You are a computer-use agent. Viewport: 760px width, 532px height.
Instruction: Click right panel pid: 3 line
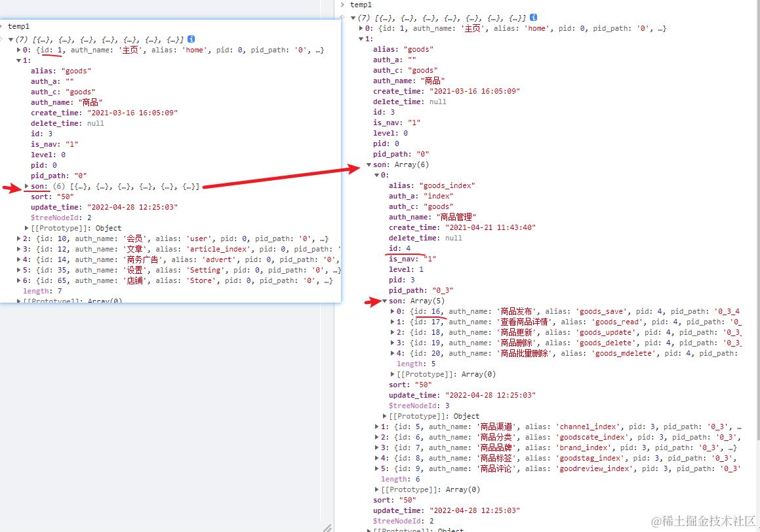402,280
